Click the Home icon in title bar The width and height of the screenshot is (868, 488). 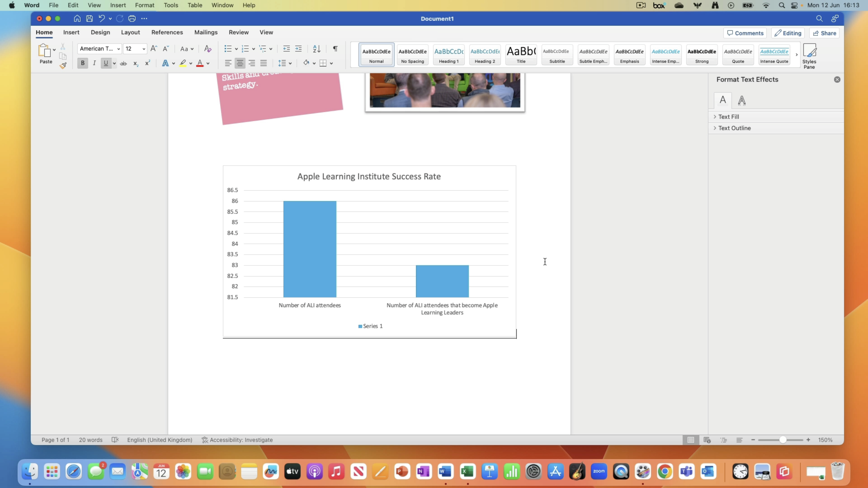77,19
